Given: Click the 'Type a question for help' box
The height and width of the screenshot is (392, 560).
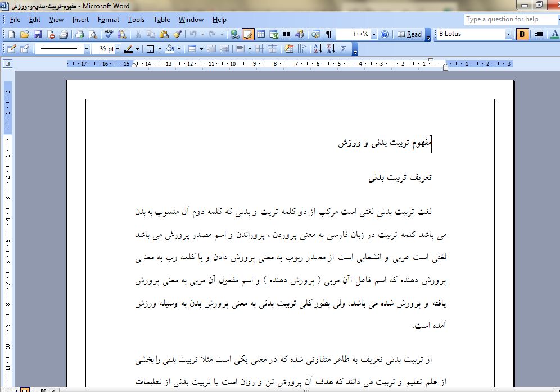Looking at the screenshot, I should [509, 19].
